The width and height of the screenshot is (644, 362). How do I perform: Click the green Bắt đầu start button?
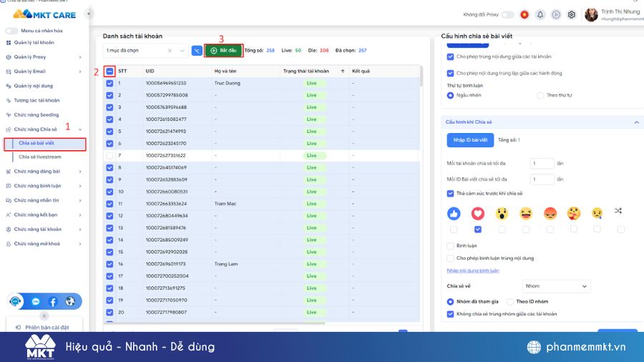click(223, 51)
